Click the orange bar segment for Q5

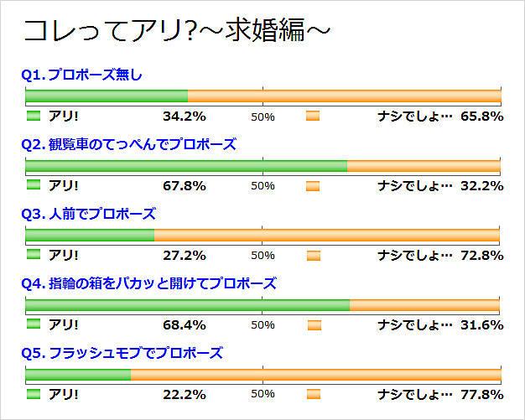pos(316,374)
